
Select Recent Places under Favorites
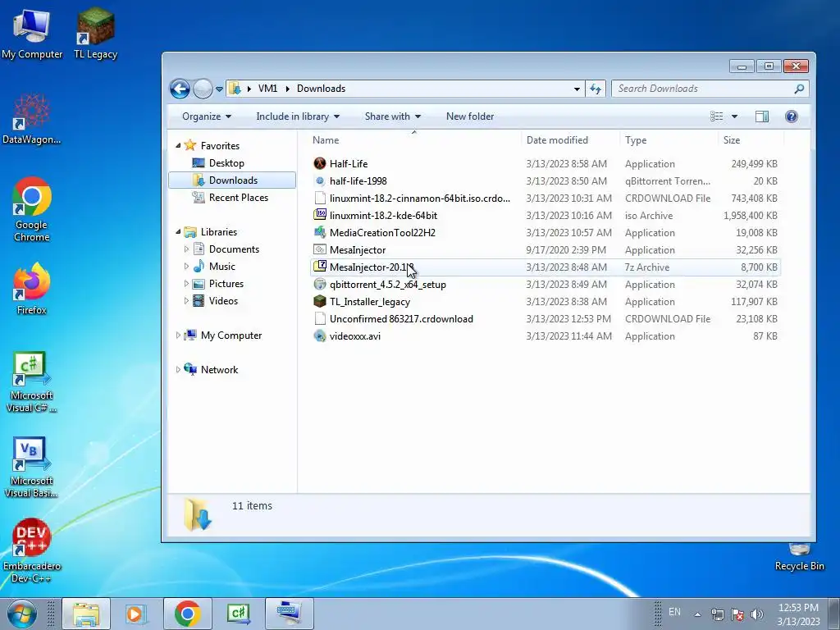(239, 197)
